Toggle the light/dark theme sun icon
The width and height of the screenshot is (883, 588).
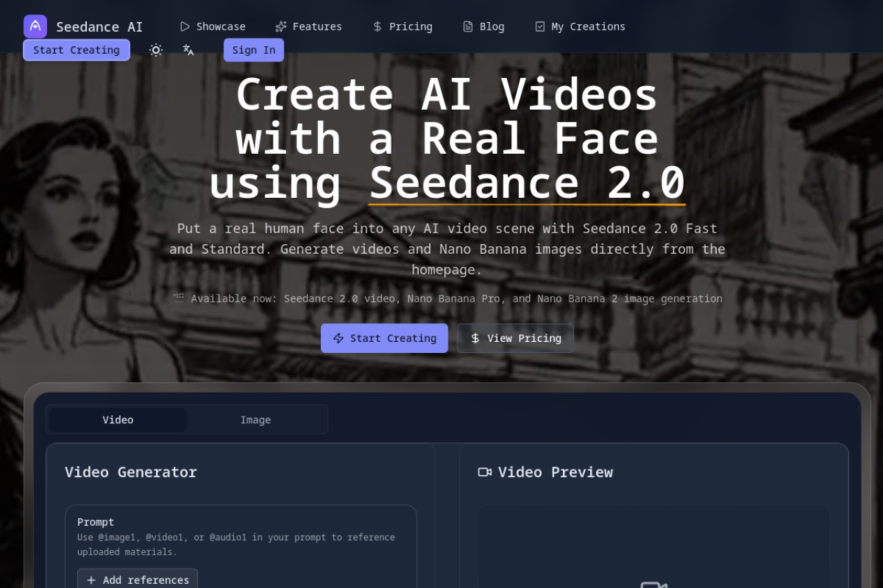(156, 50)
